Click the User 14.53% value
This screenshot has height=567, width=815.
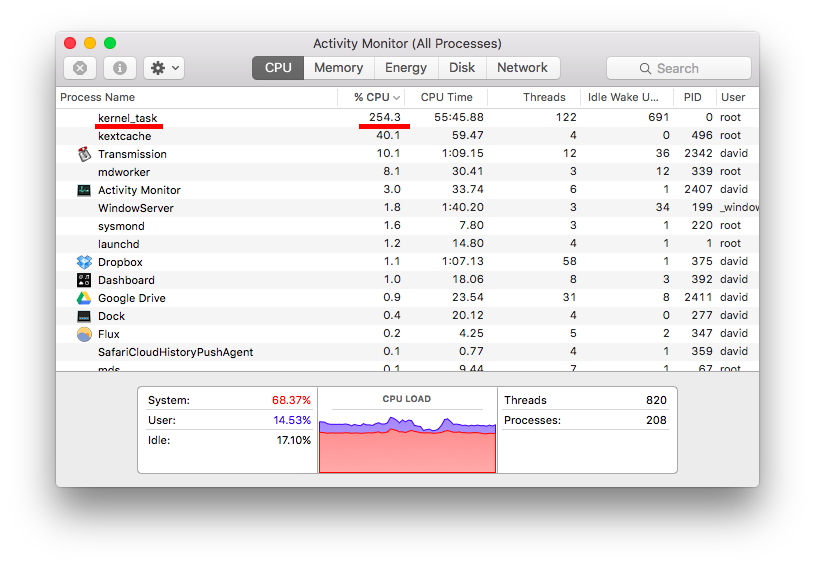292,420
